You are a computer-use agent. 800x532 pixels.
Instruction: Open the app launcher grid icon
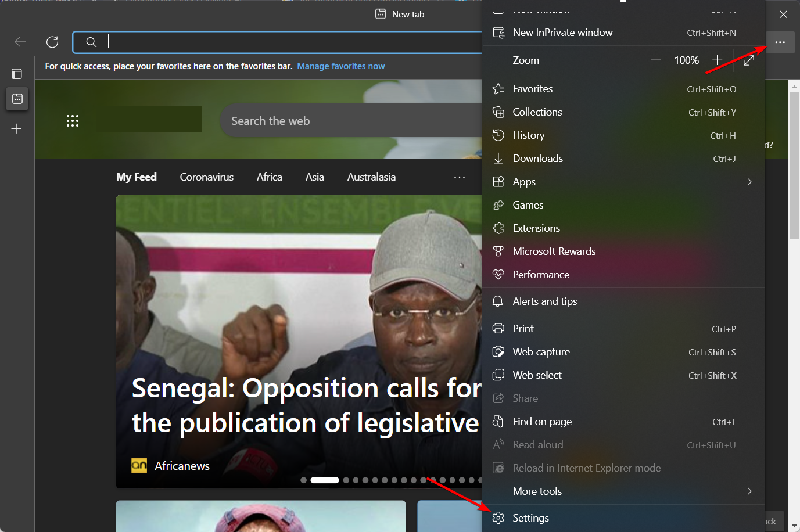(x=73, y=121)
